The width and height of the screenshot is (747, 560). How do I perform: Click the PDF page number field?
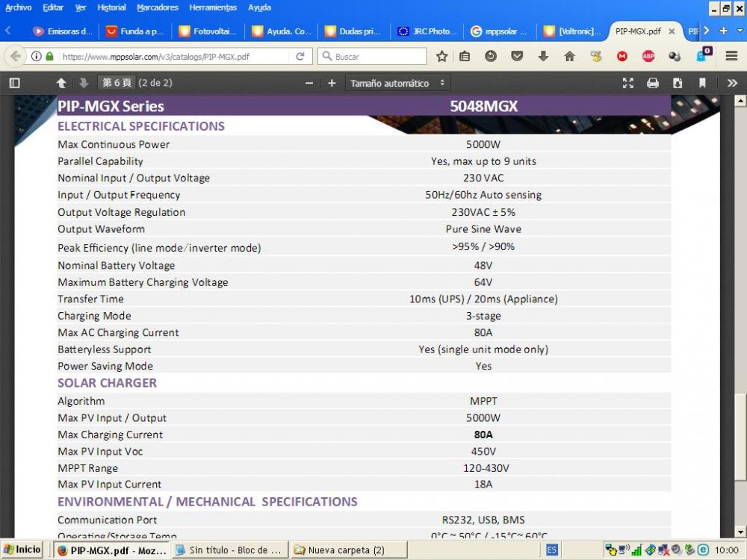pos(117,83)
